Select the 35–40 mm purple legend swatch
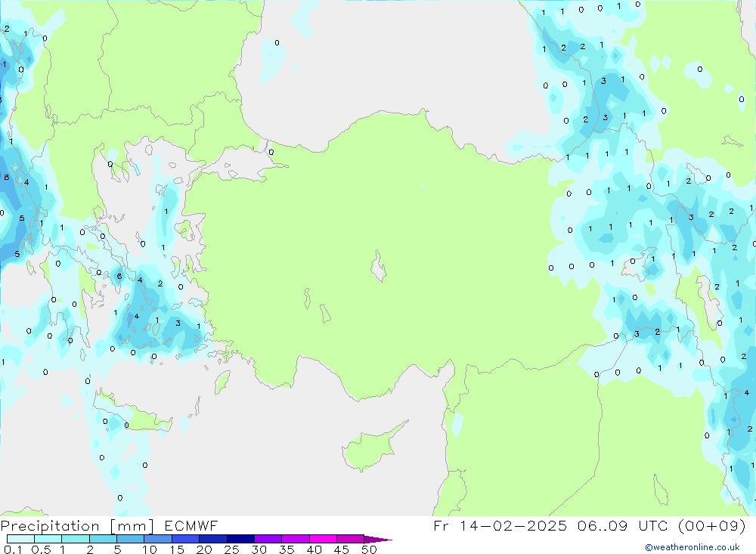756x554 pixels. pos(296,539)
